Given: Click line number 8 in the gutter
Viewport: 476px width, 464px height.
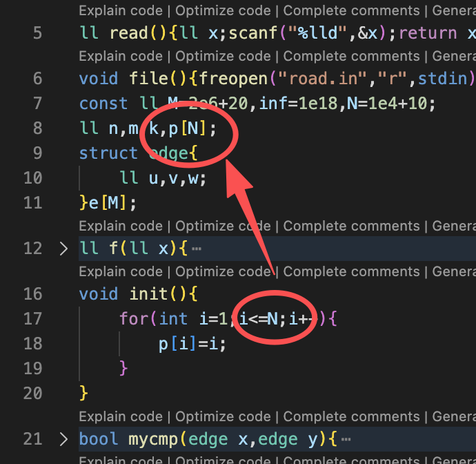Looking at the screenshot, I should click(37, 128).
